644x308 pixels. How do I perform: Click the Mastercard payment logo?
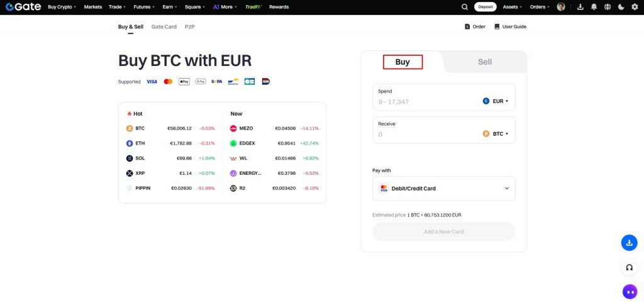pyautogui.click(x=168, y=82)
